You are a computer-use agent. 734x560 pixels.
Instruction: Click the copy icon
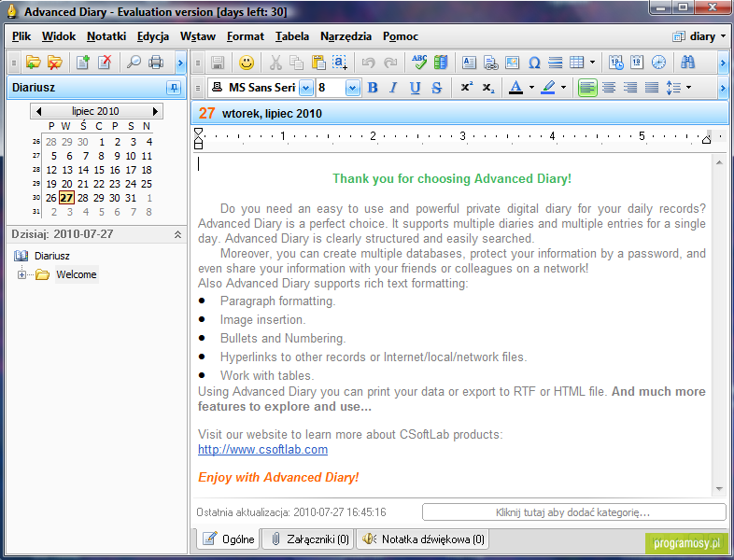296,63
